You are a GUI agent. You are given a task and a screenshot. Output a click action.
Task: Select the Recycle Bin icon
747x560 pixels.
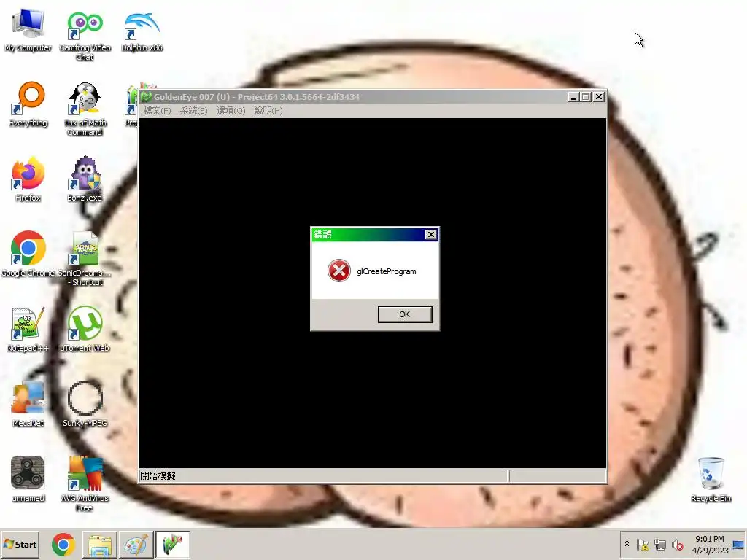pyautogui.click(x=711, y=480)
